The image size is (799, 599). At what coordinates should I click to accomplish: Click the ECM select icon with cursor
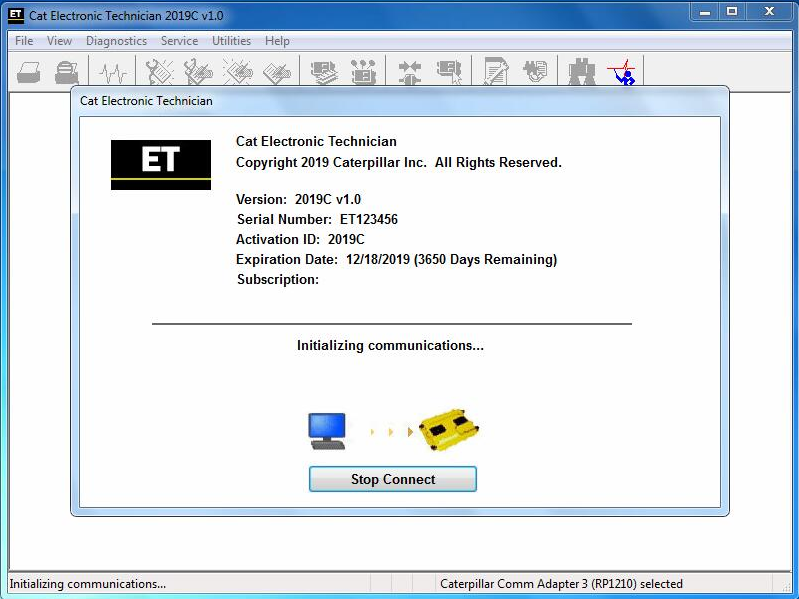[x=449, y=72]
